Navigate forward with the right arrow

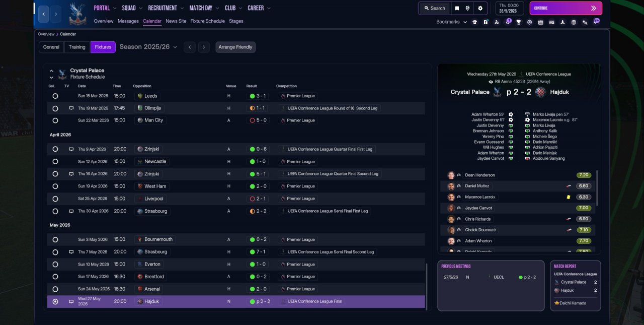56,14
